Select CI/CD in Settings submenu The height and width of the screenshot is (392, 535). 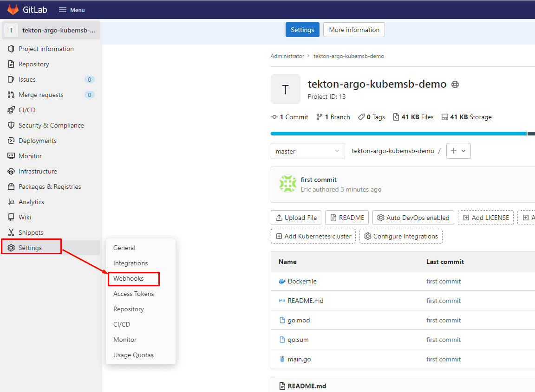(122, 325)
